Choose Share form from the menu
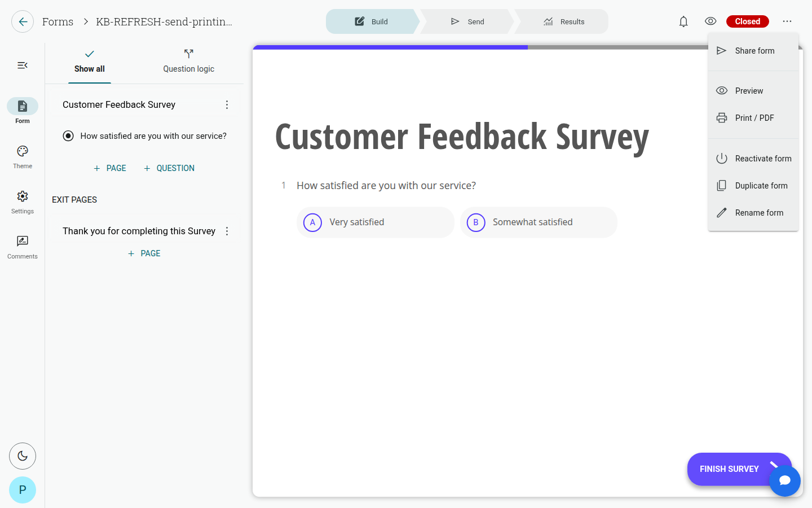The width and height of the screenshot is (812, 508). (x=753, y=51)
